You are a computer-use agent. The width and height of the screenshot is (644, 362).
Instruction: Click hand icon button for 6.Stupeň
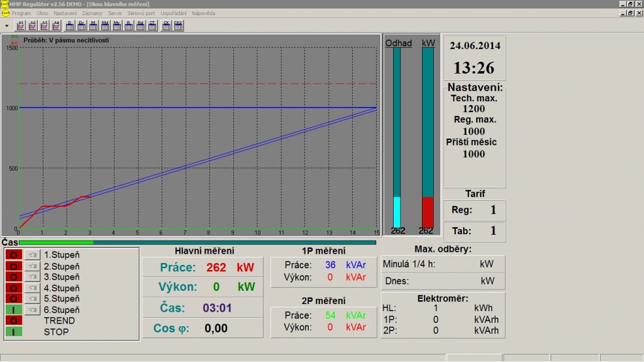32,310
